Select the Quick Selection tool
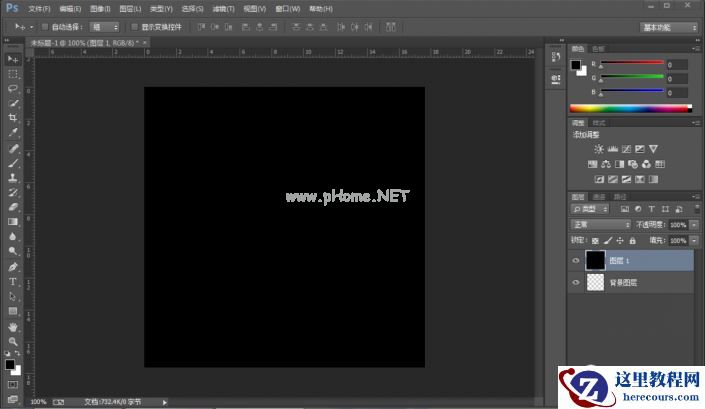 coord(13,103)
